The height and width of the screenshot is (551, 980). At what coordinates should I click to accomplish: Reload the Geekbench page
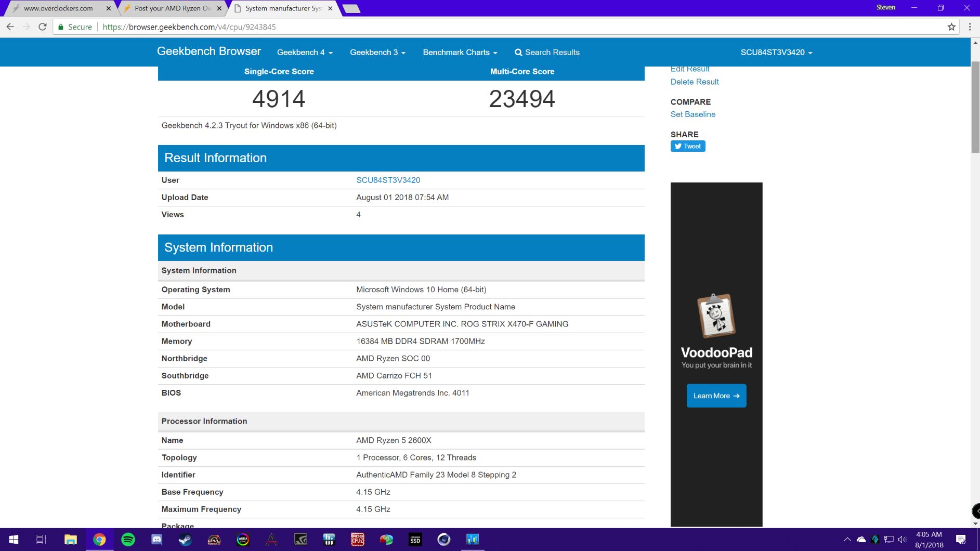pyautogui.click(x=43, y=27)
